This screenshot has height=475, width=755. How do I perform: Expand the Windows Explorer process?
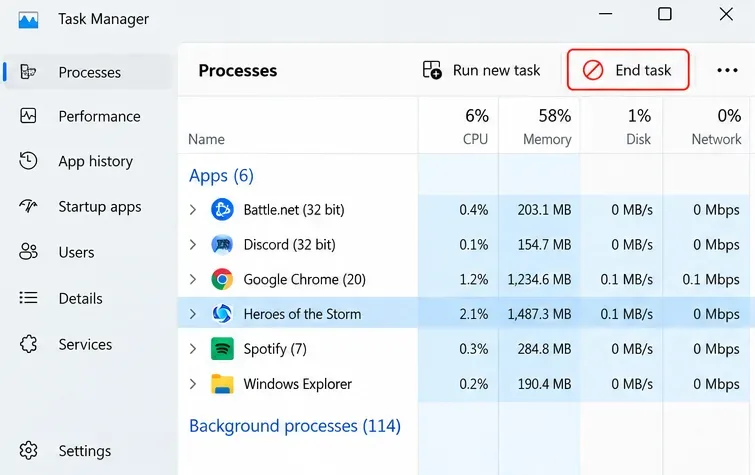[x=193, y=384]
